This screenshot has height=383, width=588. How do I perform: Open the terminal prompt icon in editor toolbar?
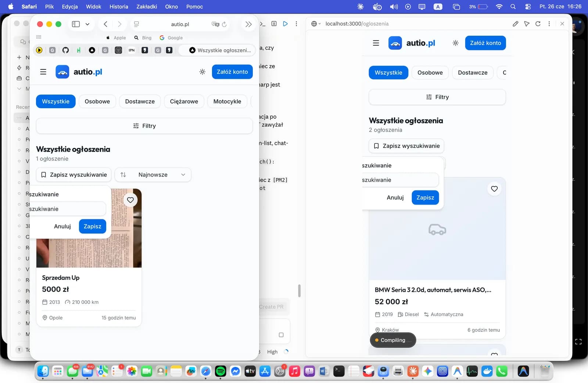[x=262, y=24]
